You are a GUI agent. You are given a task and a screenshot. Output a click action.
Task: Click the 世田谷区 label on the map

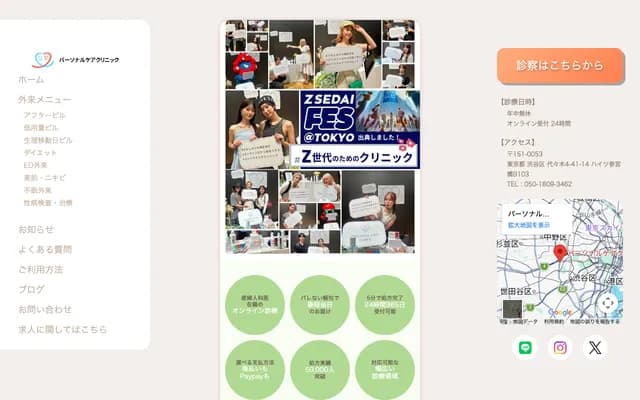[x=516, y=291]
